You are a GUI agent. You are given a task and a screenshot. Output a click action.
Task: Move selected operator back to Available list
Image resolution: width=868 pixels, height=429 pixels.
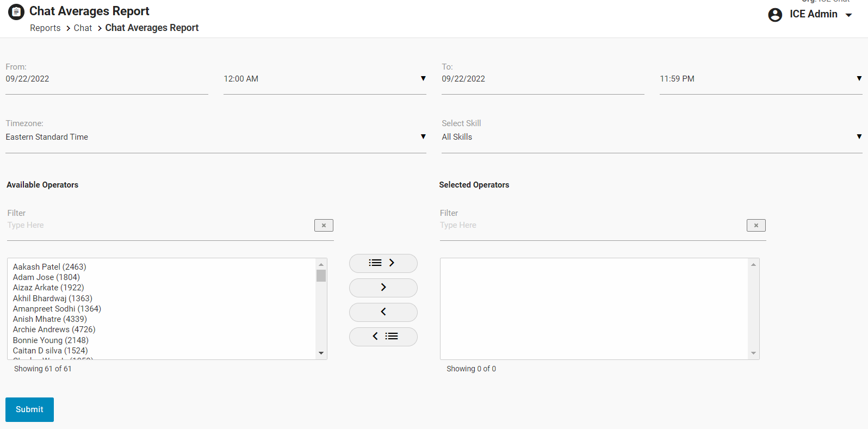pyautogui.click(x=383, y=312)
